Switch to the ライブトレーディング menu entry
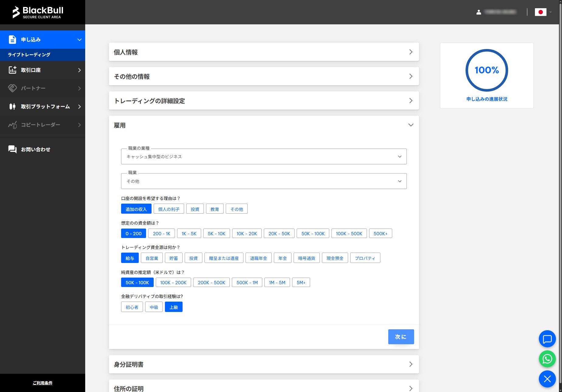Viewport: 562px width, 392px height. point(29,54)
